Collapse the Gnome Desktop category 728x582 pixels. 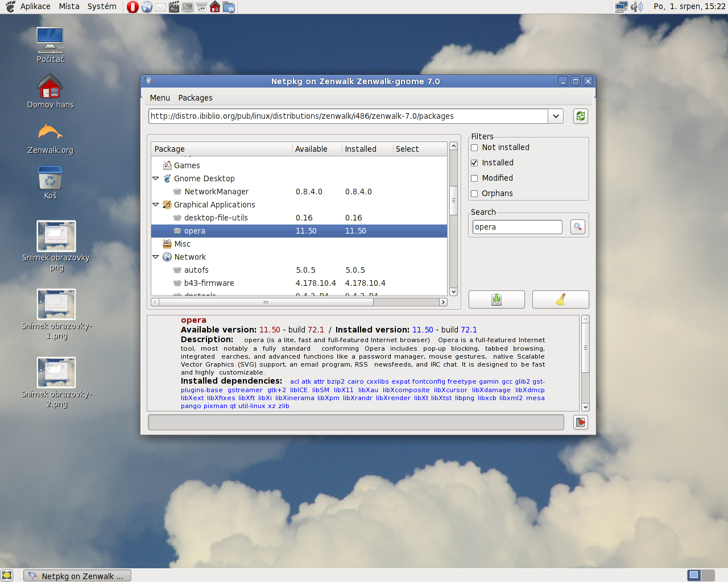point(156,178)
